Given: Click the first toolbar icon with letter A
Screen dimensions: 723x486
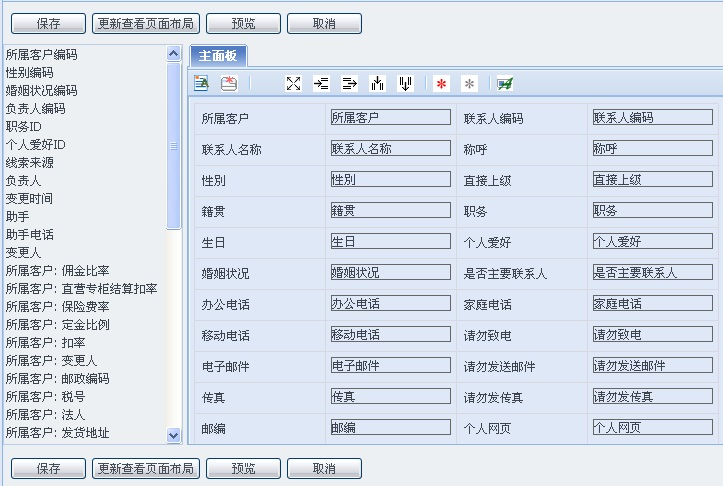Looking at the screenshot, I should 201,84.
